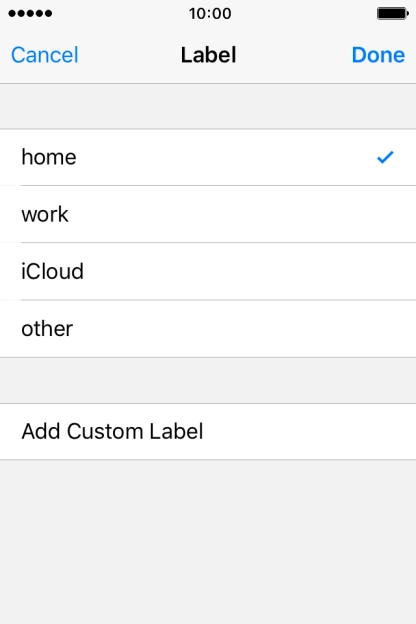Choose the work label
Viewport: 416px width, 624px height.
coord(208,214)
